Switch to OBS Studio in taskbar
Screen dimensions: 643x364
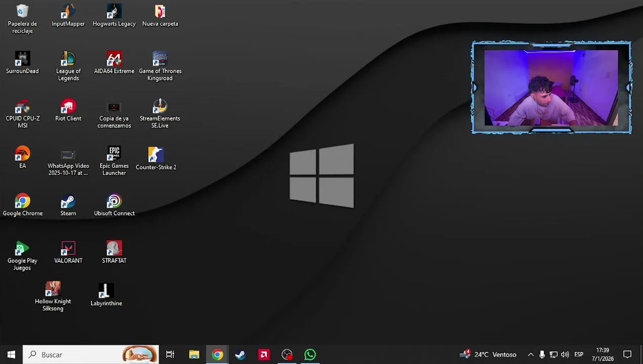tap(287, 354)
